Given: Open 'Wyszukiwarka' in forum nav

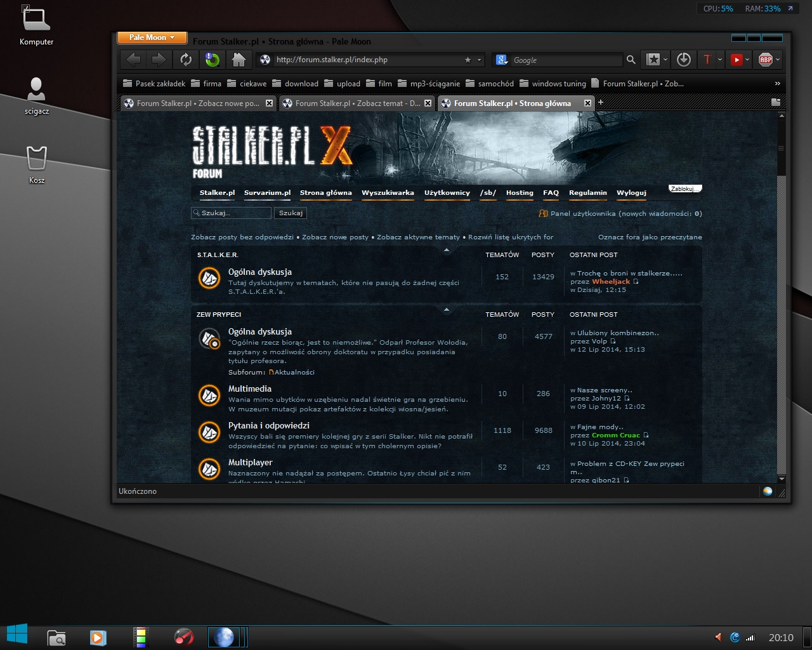Looking at the screenshot, I should pyautogui.click(x=388, y=193).
